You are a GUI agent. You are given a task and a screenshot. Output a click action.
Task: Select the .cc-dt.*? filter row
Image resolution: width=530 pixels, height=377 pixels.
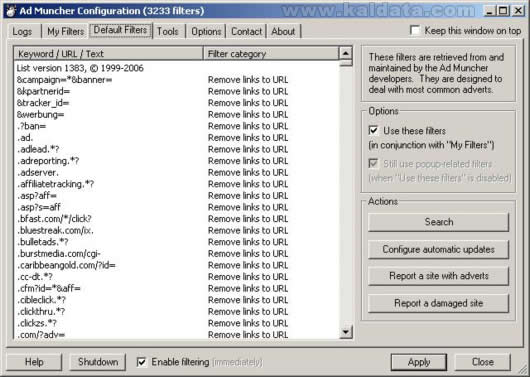[x=176, y=277]
